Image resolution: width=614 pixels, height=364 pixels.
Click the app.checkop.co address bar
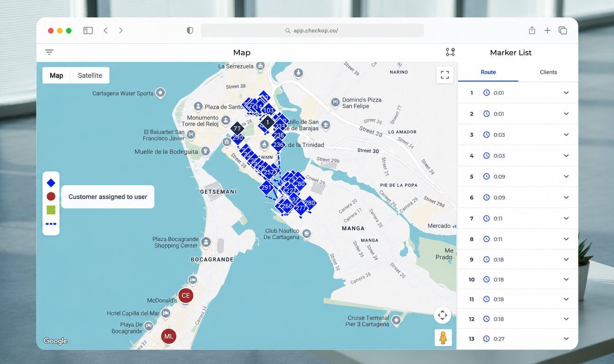point(312,31)
